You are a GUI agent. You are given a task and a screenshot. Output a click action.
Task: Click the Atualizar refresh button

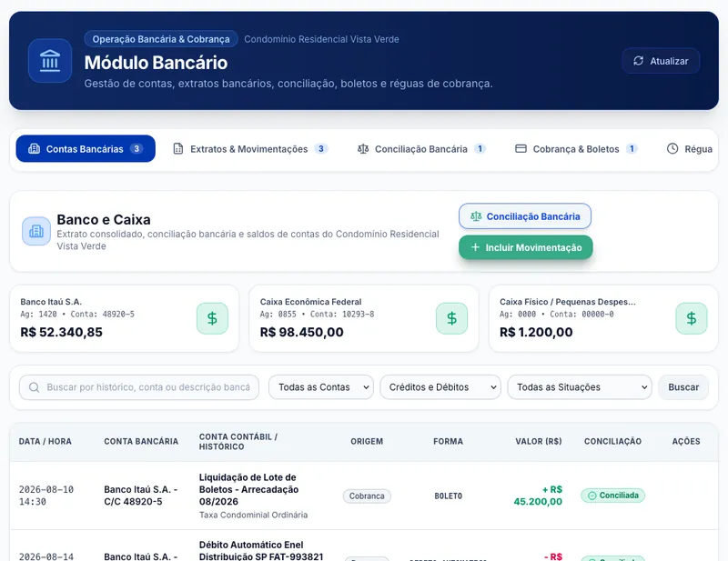pos(661,61)
